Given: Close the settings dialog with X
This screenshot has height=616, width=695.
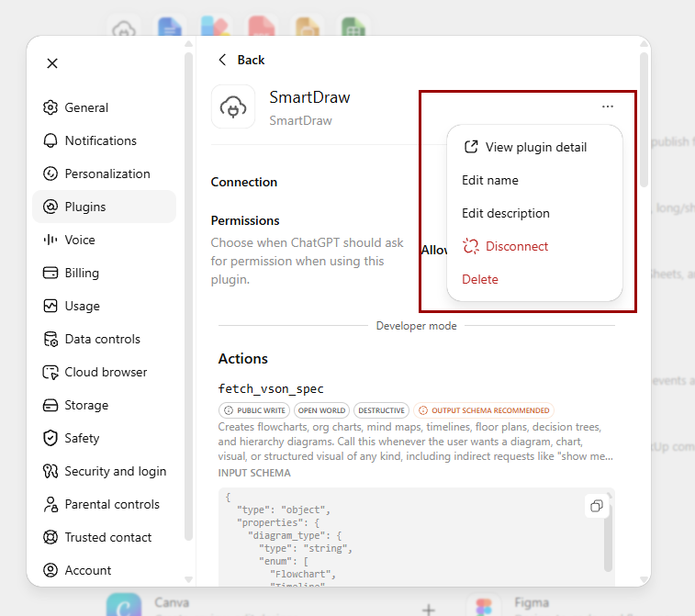Looking at the screenshot, I should (x=52, y=63).
